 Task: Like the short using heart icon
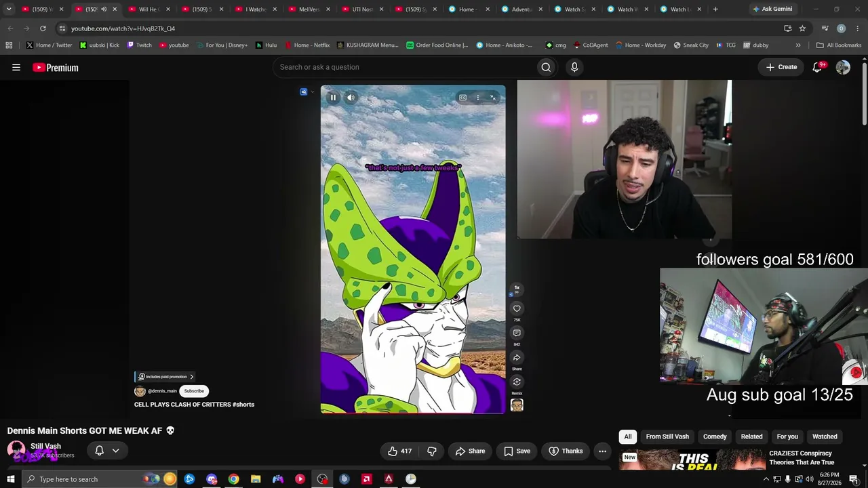[x=517, y=308]
